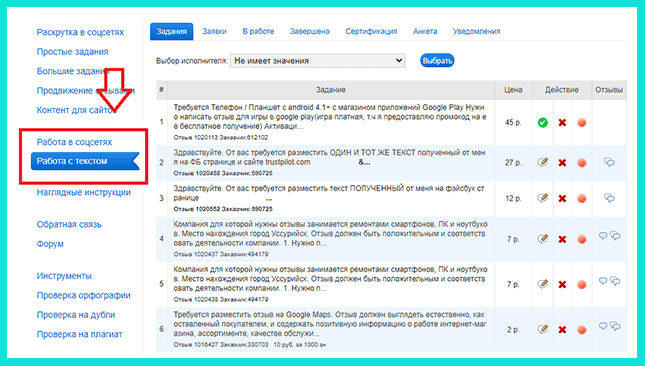Click the Задание column header
The image size is (645, 366).
[331, 90]
